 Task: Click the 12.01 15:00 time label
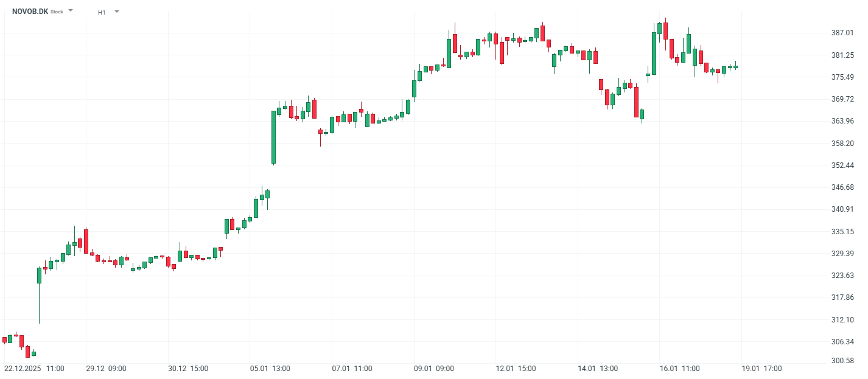click(x=515, y=369)
